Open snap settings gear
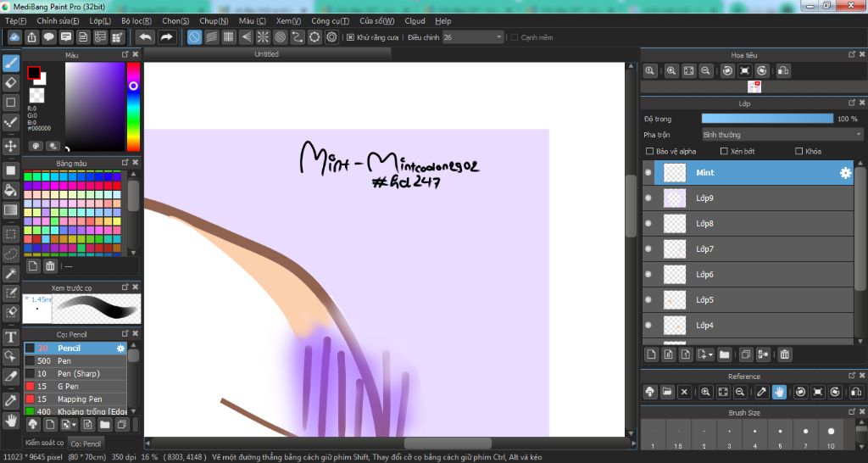Screen dimensions: 868x463 tap(331, 37)
